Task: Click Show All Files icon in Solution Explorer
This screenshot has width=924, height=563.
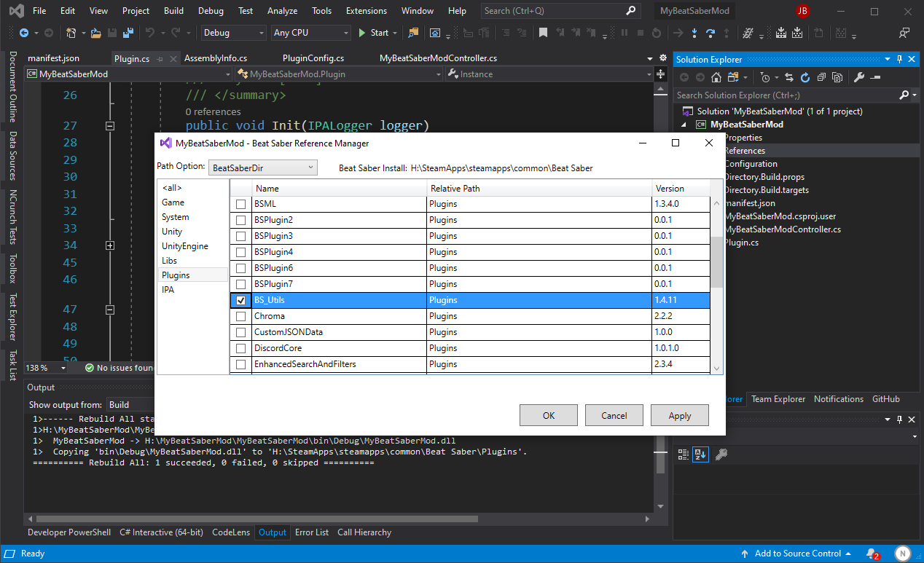Action: coord(837,77)
